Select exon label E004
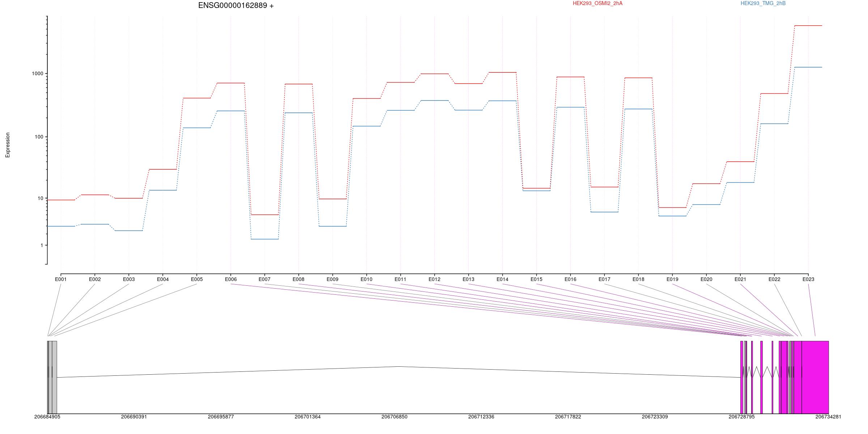 pyautogui.click(x=163, y=279)
